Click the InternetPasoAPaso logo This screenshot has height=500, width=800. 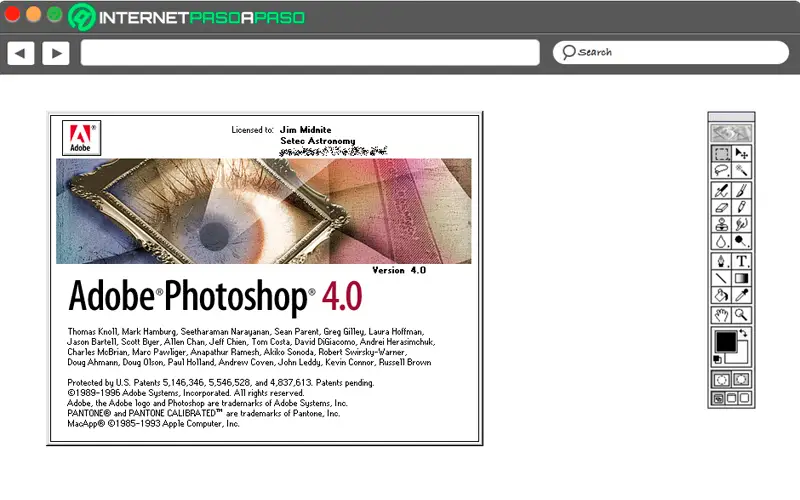pos(186,17)
